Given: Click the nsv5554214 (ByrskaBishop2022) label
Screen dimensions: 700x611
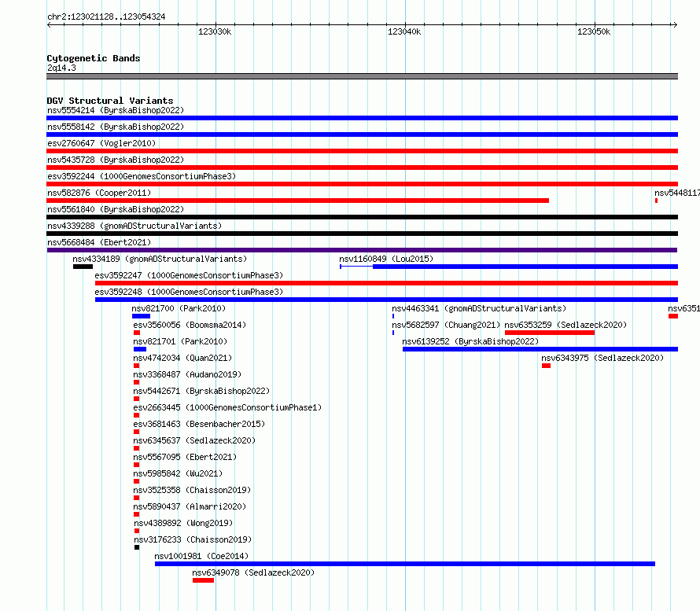Looking at the screenshot, I should pos(116,110).
